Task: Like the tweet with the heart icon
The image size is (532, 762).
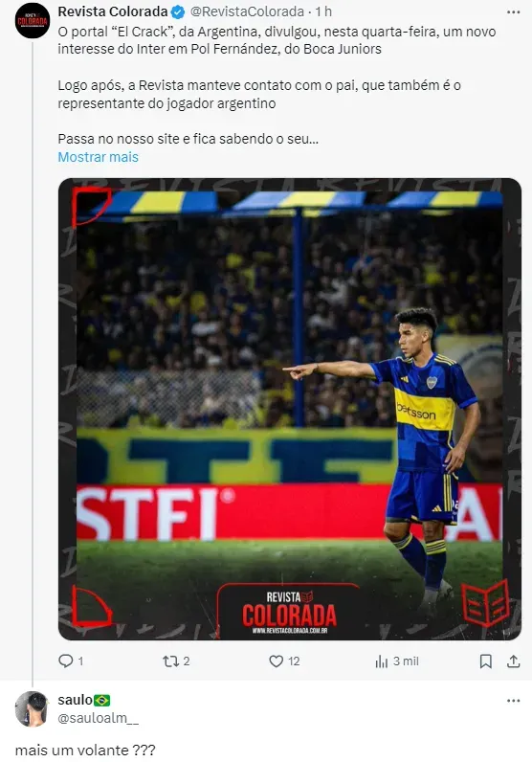Action: (x=276, y=661)
